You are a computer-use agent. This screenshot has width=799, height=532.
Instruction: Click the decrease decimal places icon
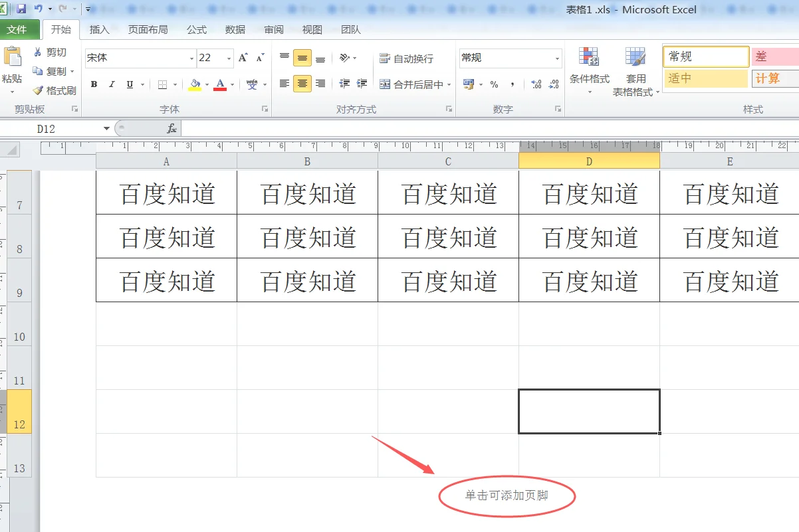point(554,84)
